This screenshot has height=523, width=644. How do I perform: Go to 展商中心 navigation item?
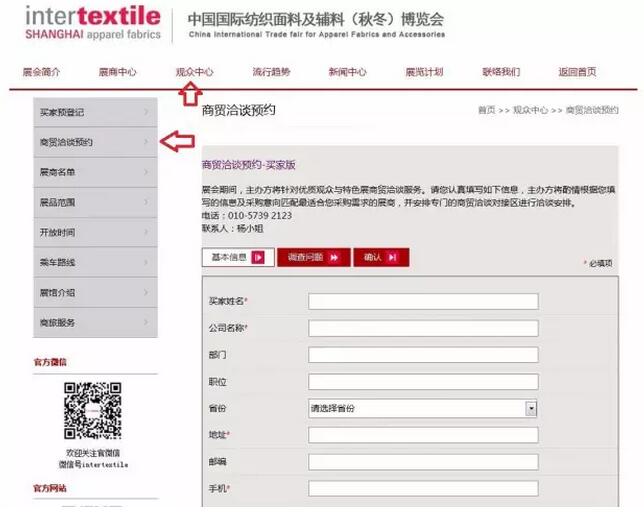point(117,72)
